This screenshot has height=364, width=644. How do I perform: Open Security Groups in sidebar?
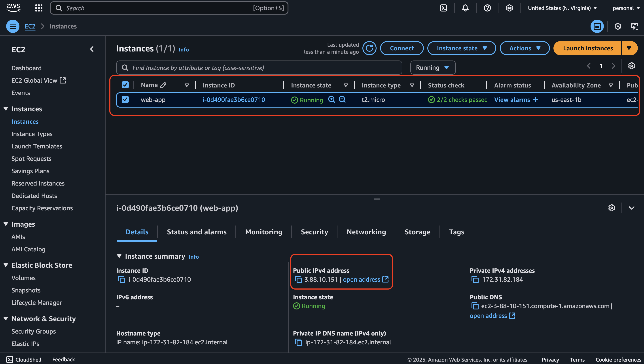34,331
